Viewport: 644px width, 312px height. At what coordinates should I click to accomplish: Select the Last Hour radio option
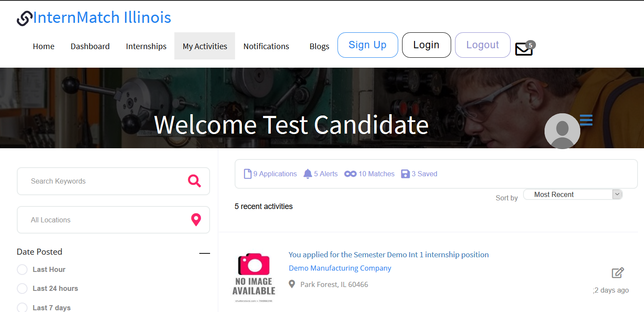[x=22, y=270]
